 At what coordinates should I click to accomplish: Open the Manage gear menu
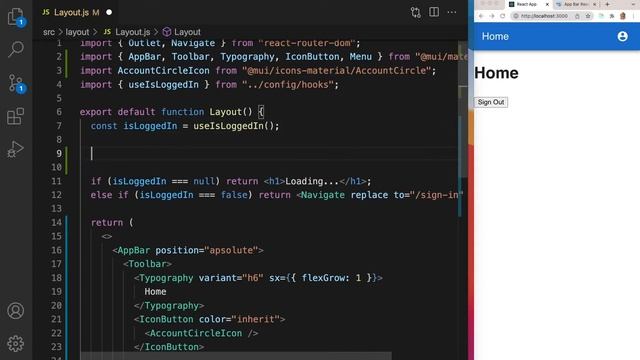pyautogui.click(x=16, y=344)
